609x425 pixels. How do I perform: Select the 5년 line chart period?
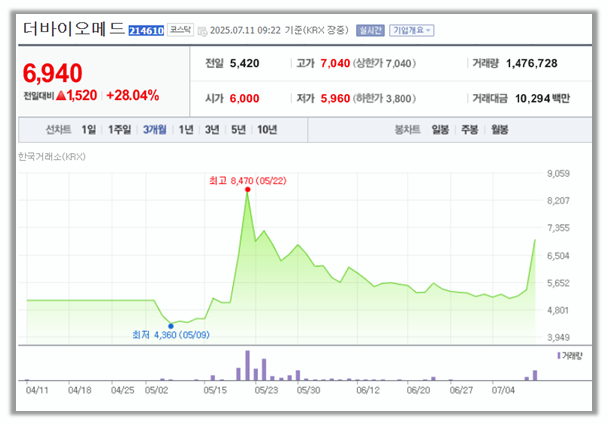pyautogui.click(x=238, y=130)
